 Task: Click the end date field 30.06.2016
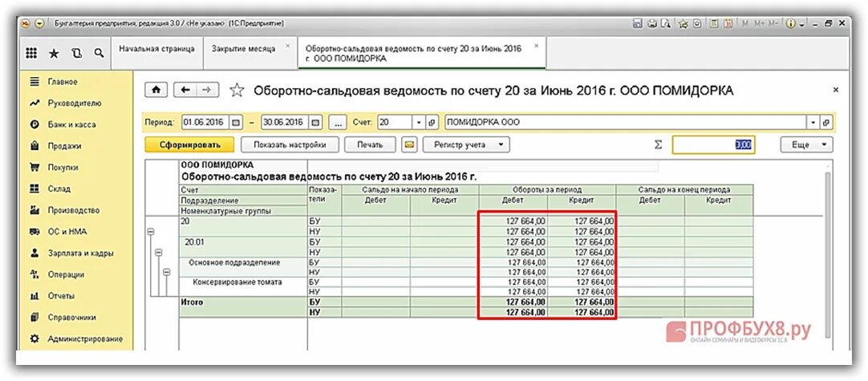coord(286,122)
